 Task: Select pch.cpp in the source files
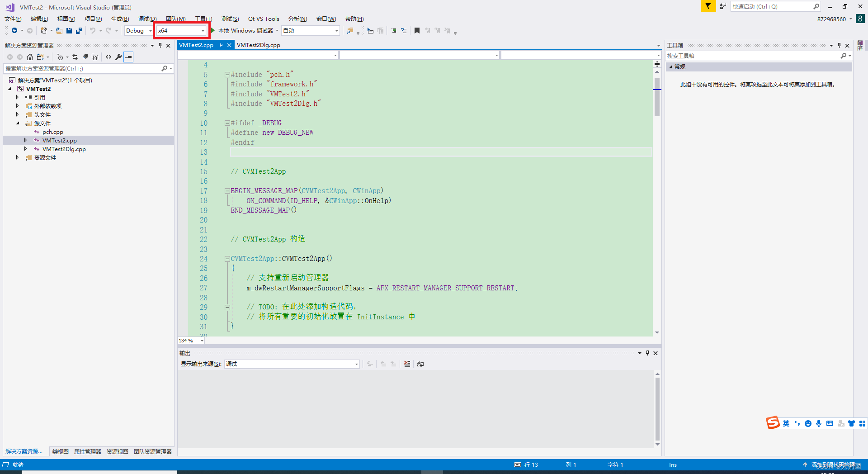[53, 132]
